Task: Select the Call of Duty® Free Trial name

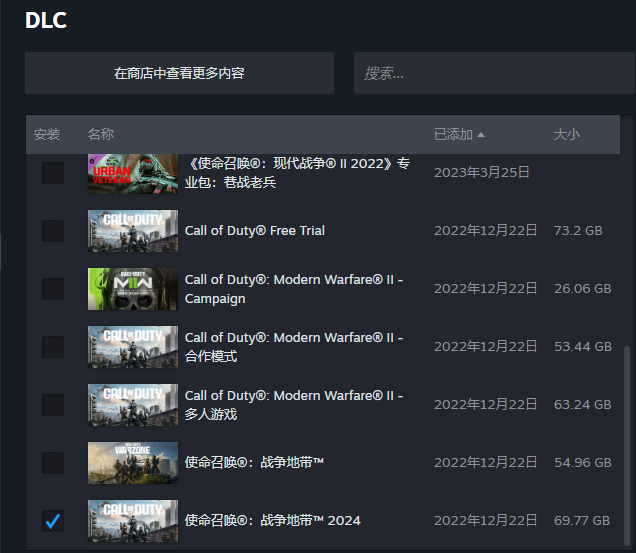Action: click(x=255, y=230)
